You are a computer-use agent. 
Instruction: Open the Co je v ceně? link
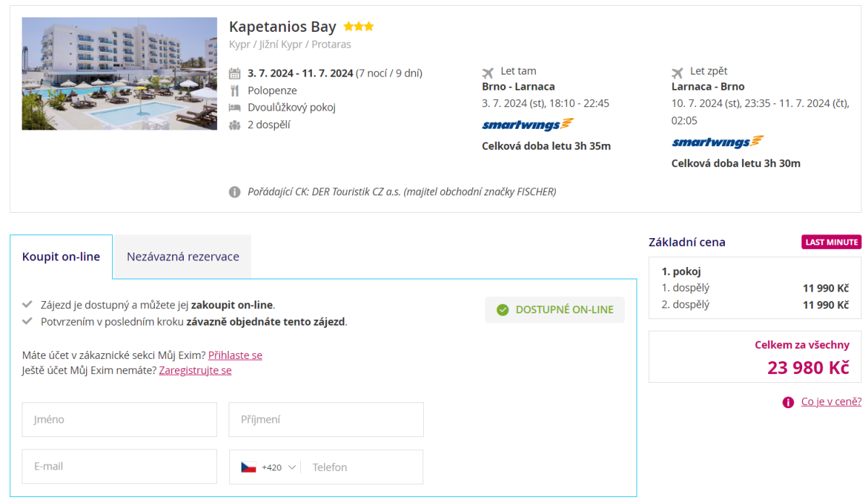pos(831,402)
